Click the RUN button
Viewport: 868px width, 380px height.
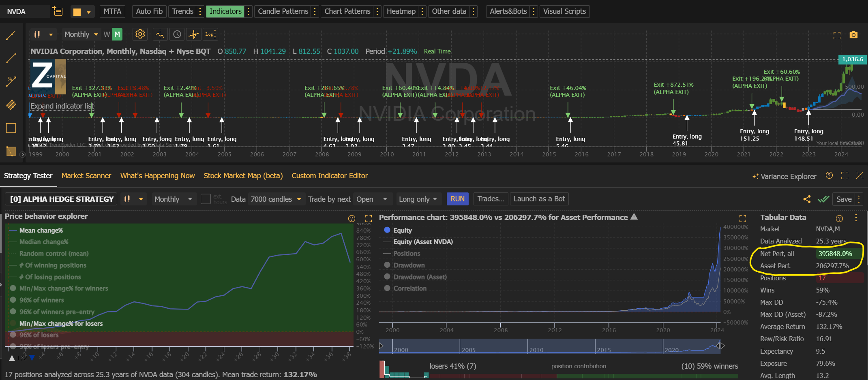pos(457,199)
